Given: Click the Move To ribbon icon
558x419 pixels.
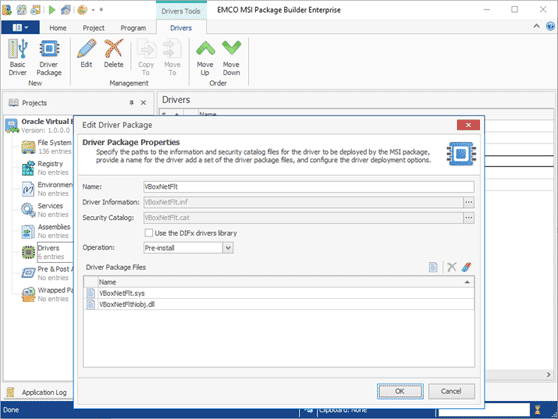Looking at the screenshot, I should pyautogui.click(x=172, y=49).
